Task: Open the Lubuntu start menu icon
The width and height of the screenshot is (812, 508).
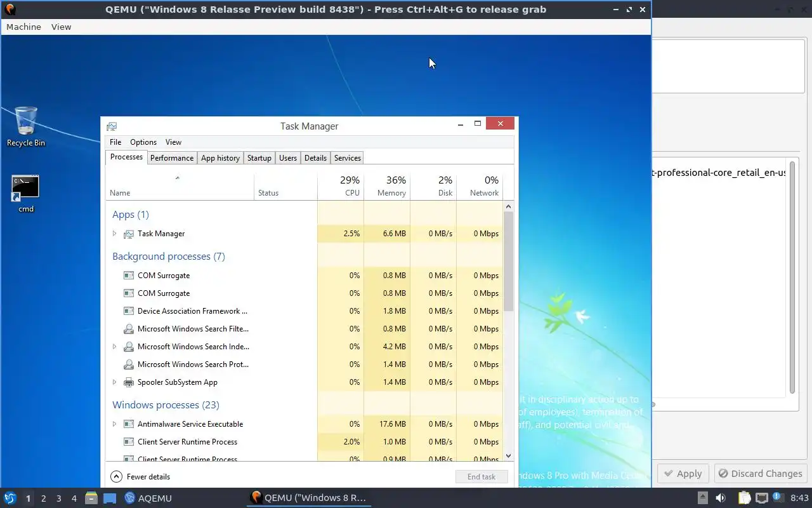Action: pyautogui.click(x=10, y=498)
